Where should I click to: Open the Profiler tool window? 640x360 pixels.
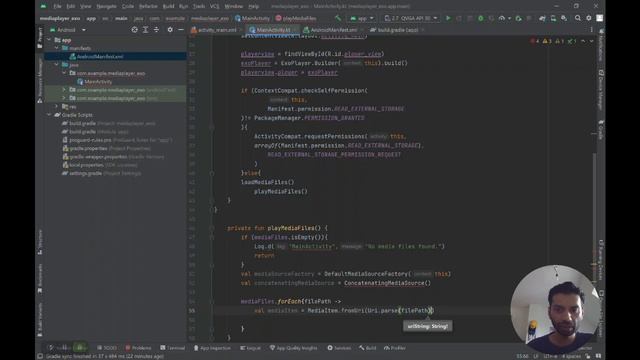(395, 348)
